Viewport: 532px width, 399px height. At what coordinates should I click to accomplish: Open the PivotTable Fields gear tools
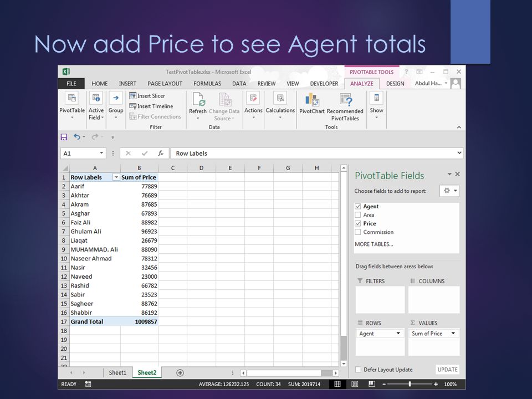[x=449, y=191]
